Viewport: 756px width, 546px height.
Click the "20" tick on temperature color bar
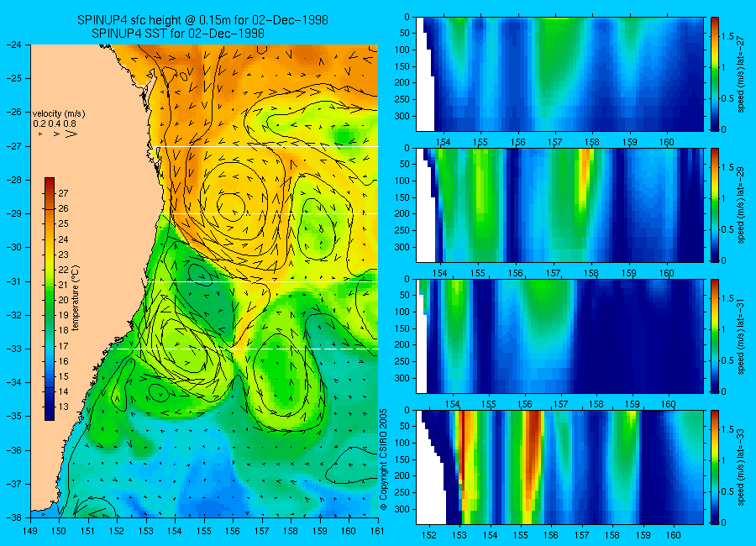(x=64, y=300)
